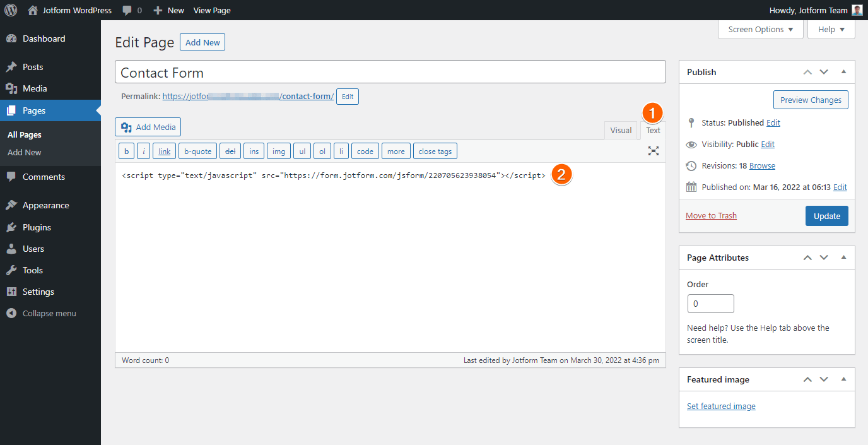
Task: Click the Contact Form title field
Action: point(390,72)
